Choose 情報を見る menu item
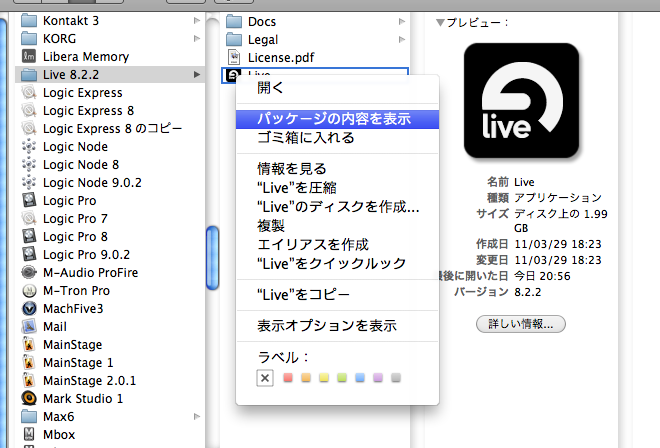Image resolution: width=660 pixels, height=448 pixels. pyautogui.click(x=337, y=169)
